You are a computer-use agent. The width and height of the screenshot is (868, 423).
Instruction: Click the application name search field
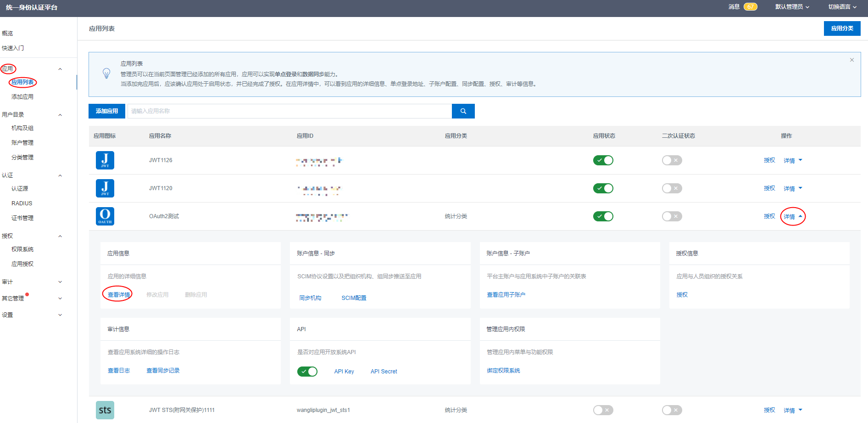[x=289, y=111]
